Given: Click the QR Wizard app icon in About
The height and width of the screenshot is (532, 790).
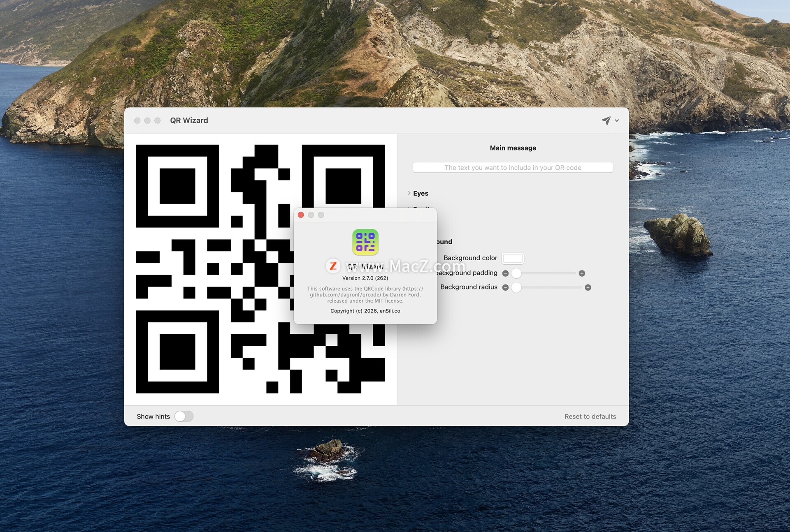Looking at the screenshot, I should click(365, 242).
